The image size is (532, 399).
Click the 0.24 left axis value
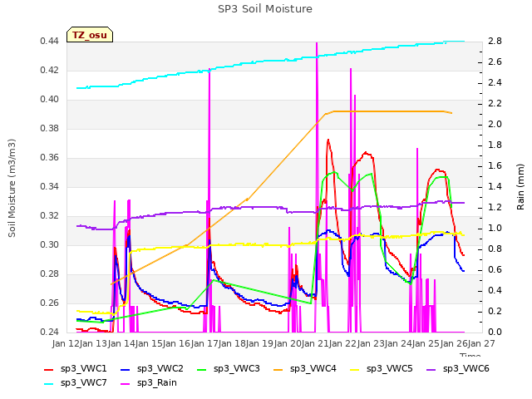49,332
